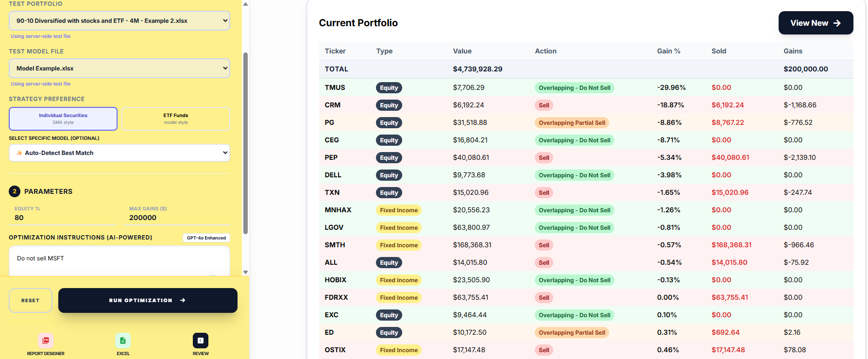Click the TMUS ticker
Image resolution: width=868 pixels, height=359 pixels.
(335, 87)
